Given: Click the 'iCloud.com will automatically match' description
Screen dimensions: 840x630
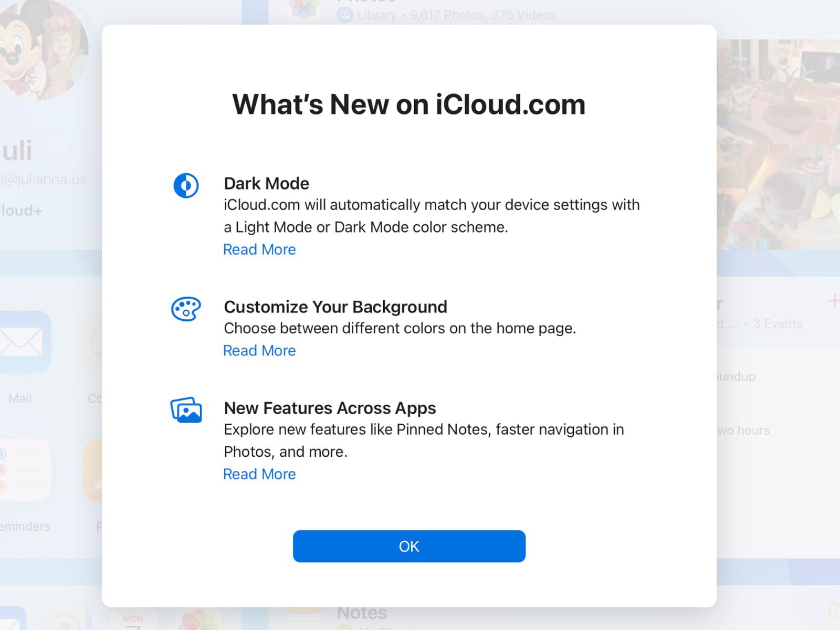Looking at the screenshot, I should point(432,216).
